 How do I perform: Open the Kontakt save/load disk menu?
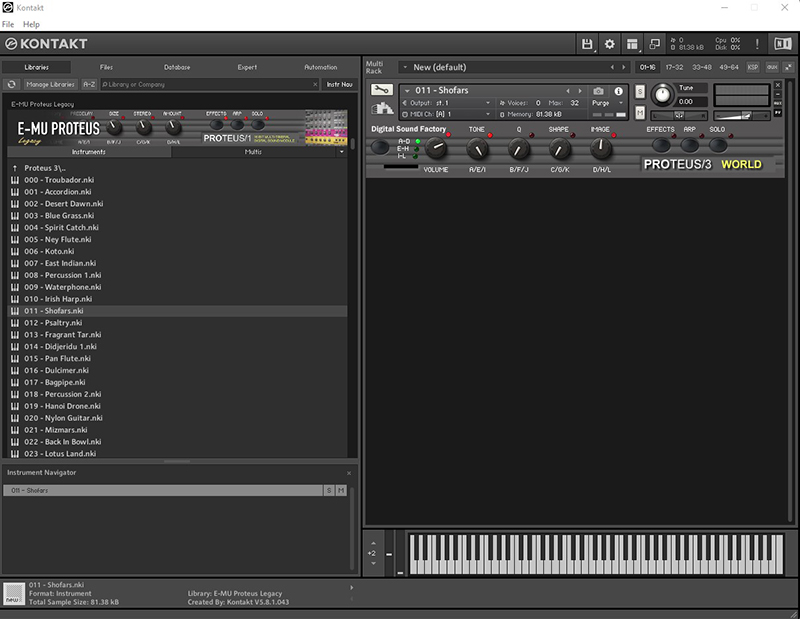pyautogui.click(x=587, y=44)
